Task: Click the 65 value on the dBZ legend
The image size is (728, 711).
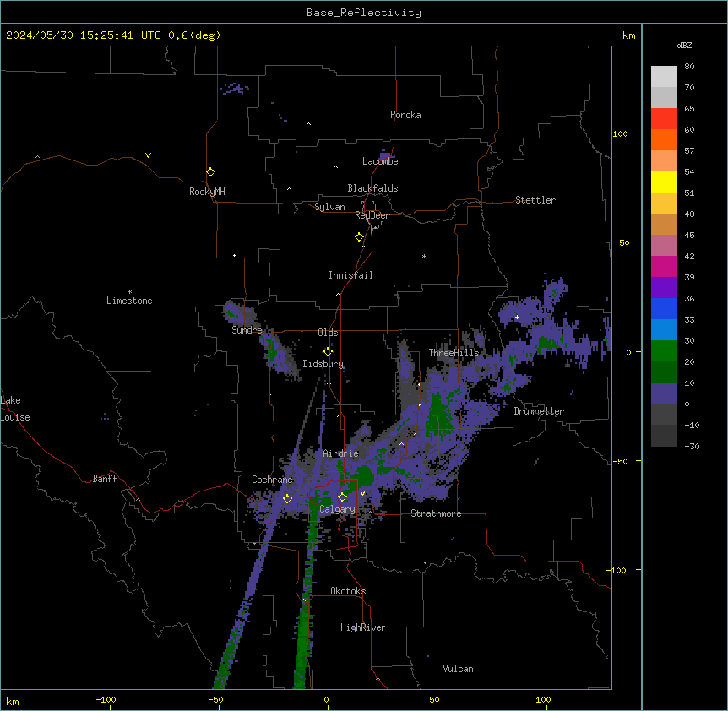Action: pos(689,109)
